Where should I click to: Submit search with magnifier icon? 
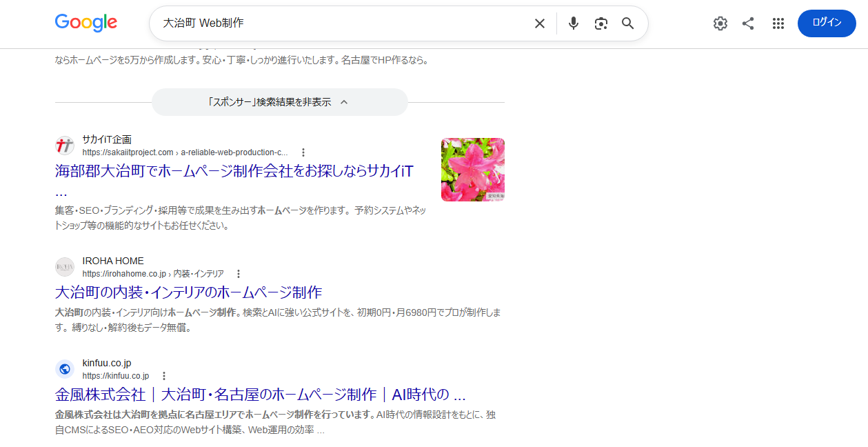point(628,23)
